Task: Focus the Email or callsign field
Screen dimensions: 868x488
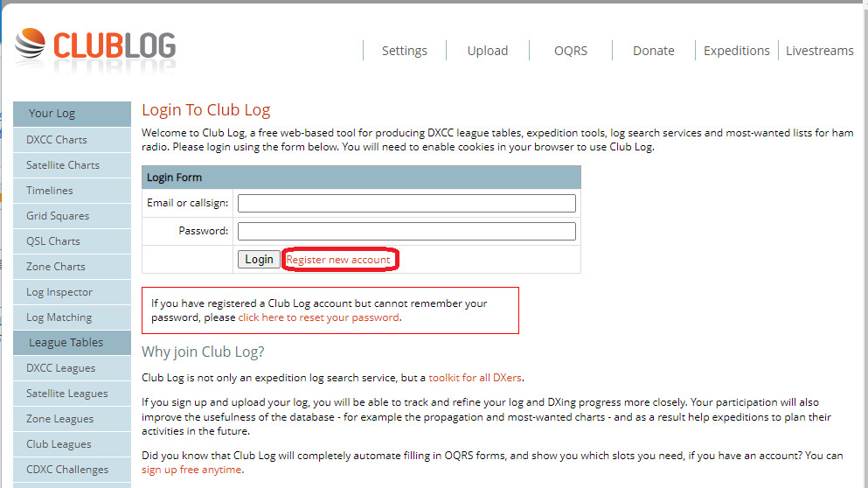Action: pyautogui.click(x=406, y=203)
